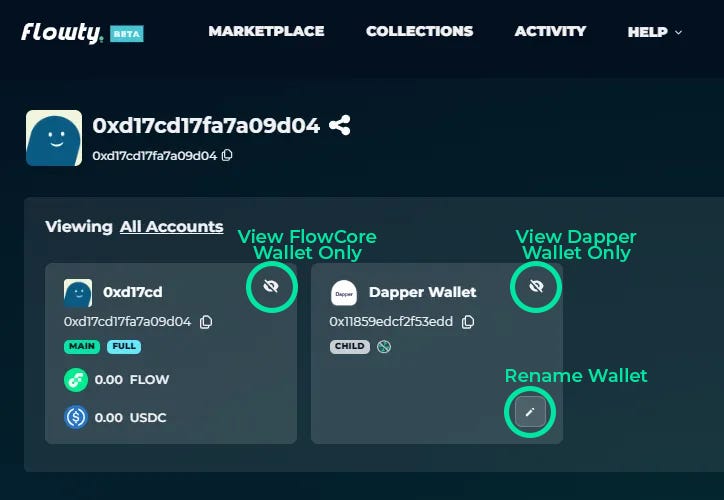This screenshot has height=500, width=724.
Task: Open the All Accounts viewing selector
Action: point(171,227)
